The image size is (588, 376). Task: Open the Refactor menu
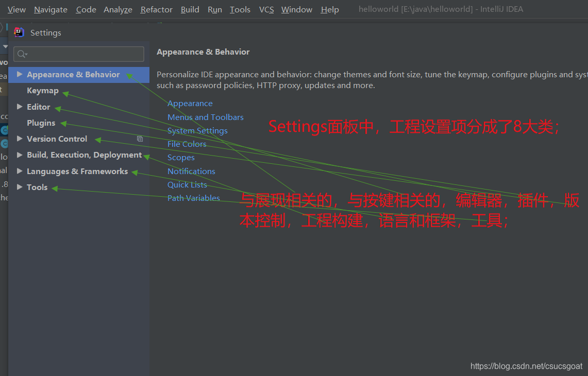click(156, 9)
